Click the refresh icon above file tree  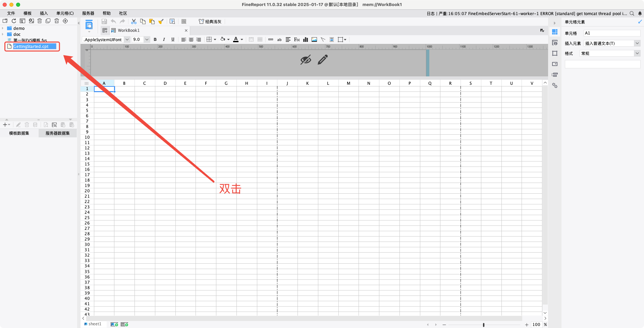(14, 21)
